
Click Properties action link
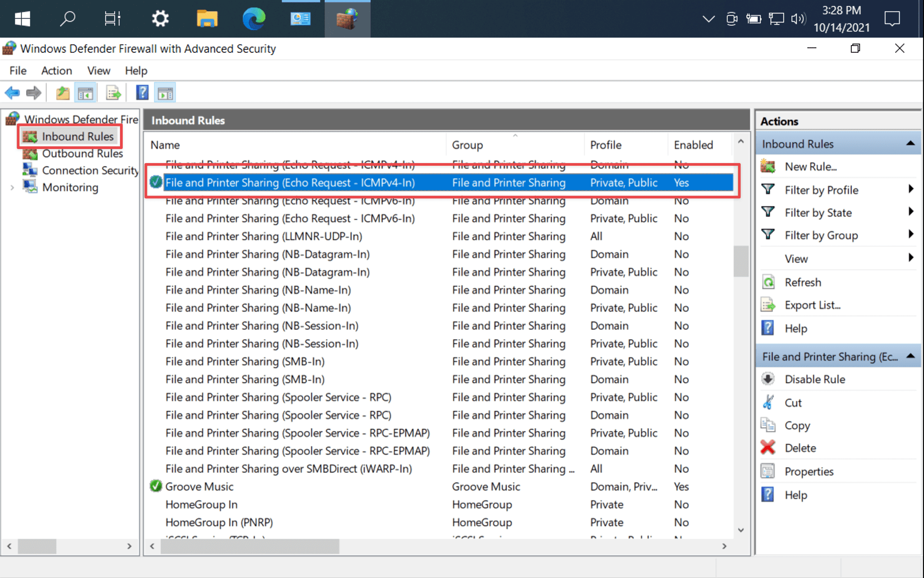809,471
